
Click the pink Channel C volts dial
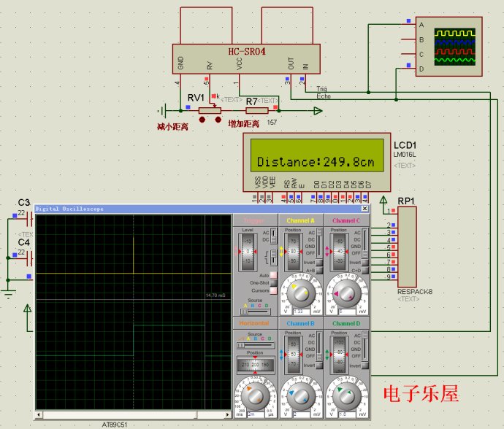point(346,293)
